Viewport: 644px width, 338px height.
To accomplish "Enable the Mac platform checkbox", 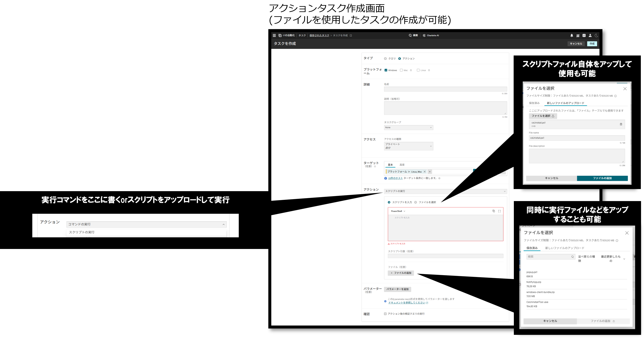I will tap(401, 70).
